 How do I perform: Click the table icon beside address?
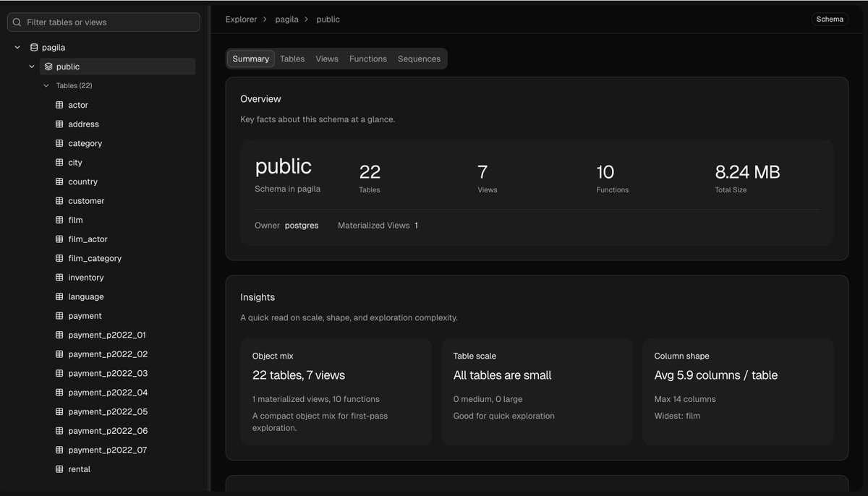[59, 124]
